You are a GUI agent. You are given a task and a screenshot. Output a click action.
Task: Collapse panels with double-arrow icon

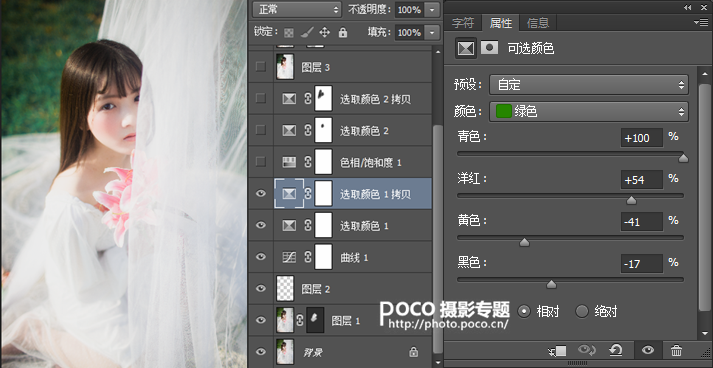688,7
